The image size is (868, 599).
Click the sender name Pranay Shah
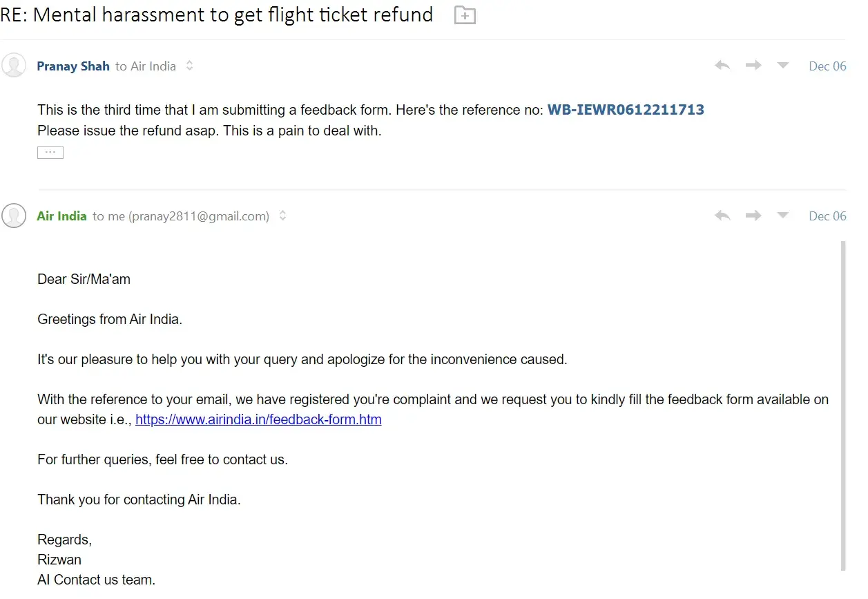[x=73, y=66]
